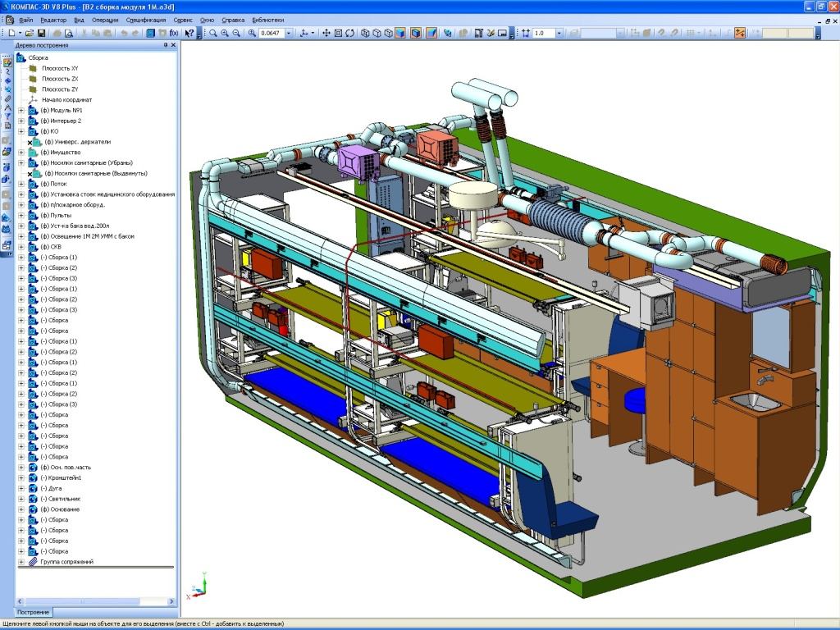
Task: Click the Zoom In magnifier icon
Action: point(225,34)
